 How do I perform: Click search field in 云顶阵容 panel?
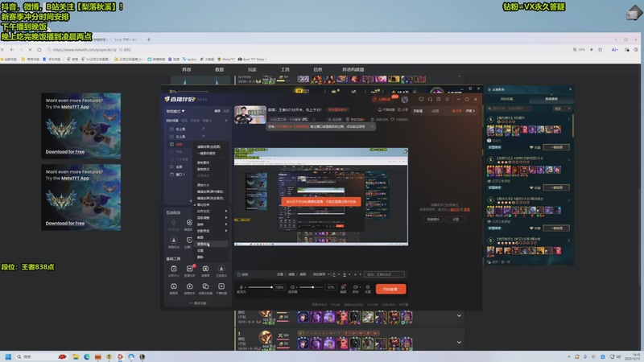(x=510, y=109)
